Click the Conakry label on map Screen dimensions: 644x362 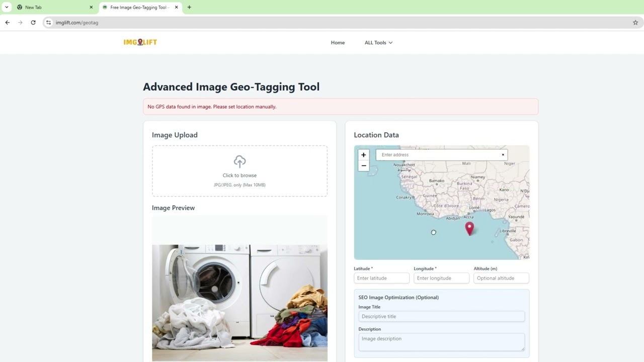pos(404,198)
